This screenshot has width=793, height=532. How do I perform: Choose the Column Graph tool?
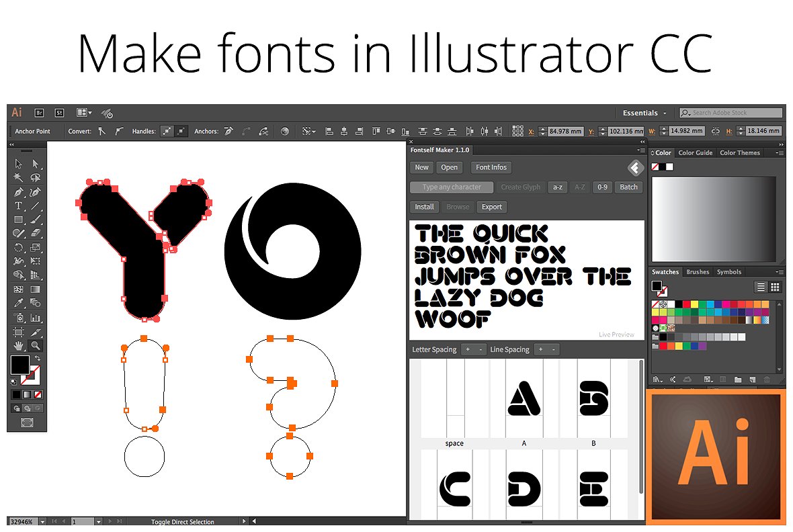(35, 318)
